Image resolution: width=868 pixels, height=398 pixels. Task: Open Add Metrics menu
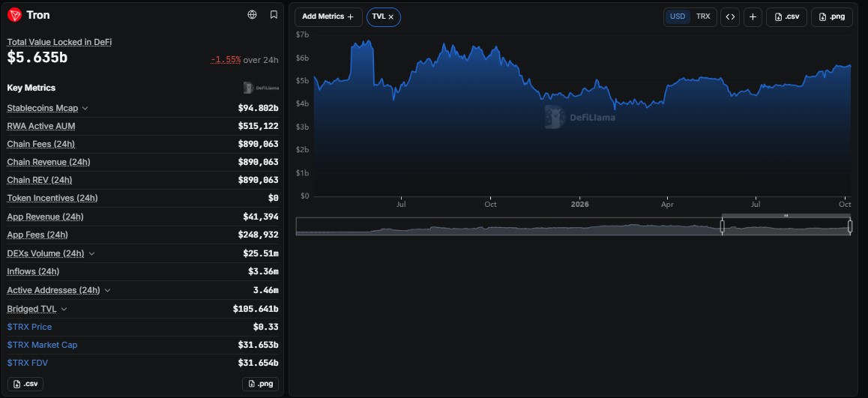[328, 16]
